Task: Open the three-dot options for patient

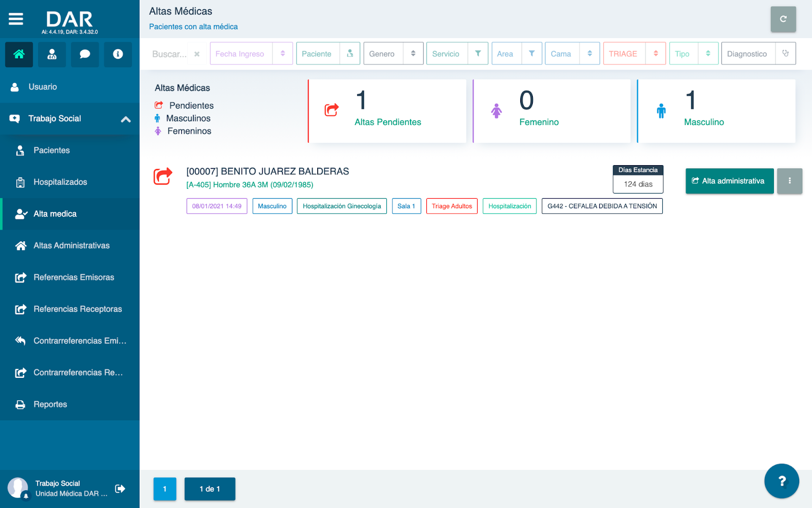Action: coord(789,181)
